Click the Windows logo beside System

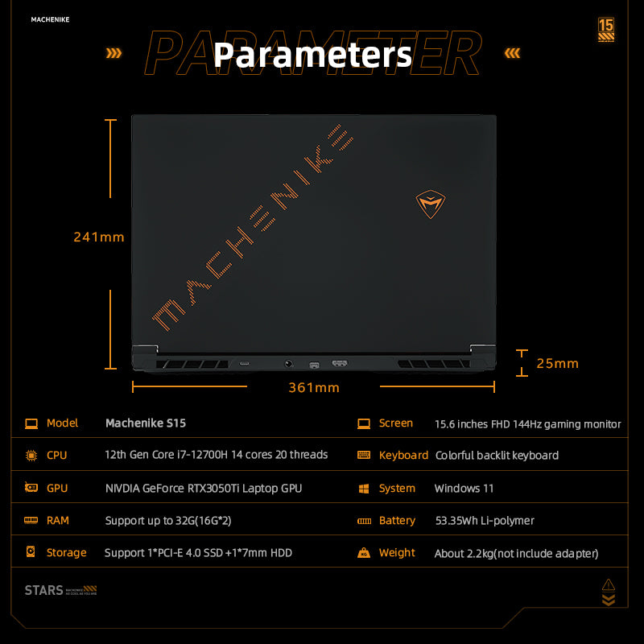tap(364, 489)
